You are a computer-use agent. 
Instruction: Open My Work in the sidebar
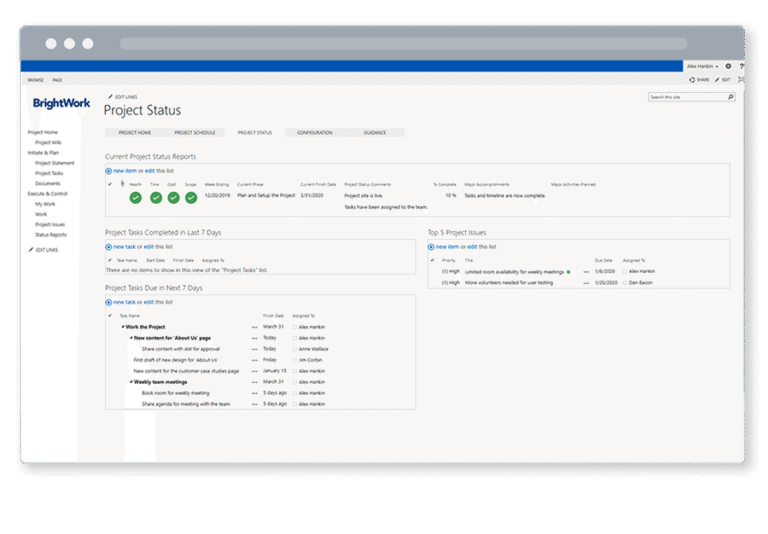click(x=45, y=204)
